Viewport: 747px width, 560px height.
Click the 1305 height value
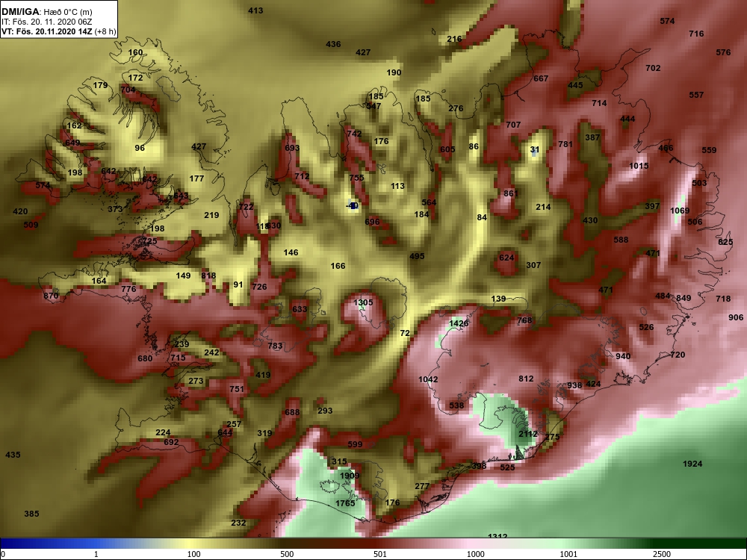363,302
